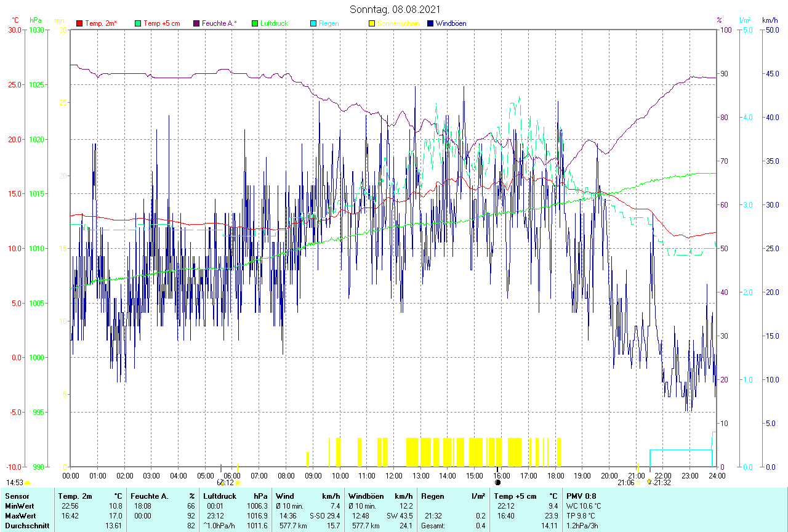Click the dark blue Windböen legend swatch
This screenshot has width=788, height=532.
(x=430, y=23)
